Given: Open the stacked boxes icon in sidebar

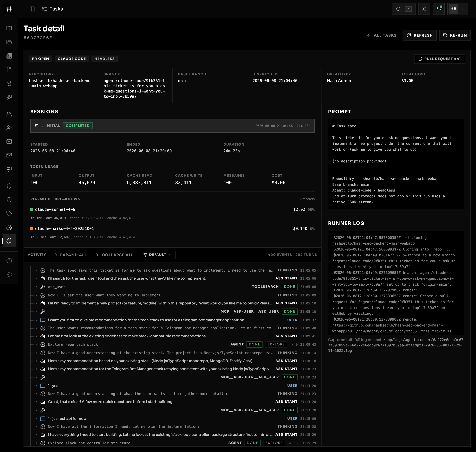Looking at the screenshot, I should tap(9, 227).
